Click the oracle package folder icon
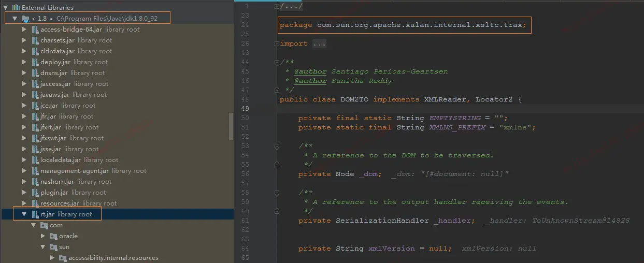This screenshot has height=263, width=644. click(54, 236)
